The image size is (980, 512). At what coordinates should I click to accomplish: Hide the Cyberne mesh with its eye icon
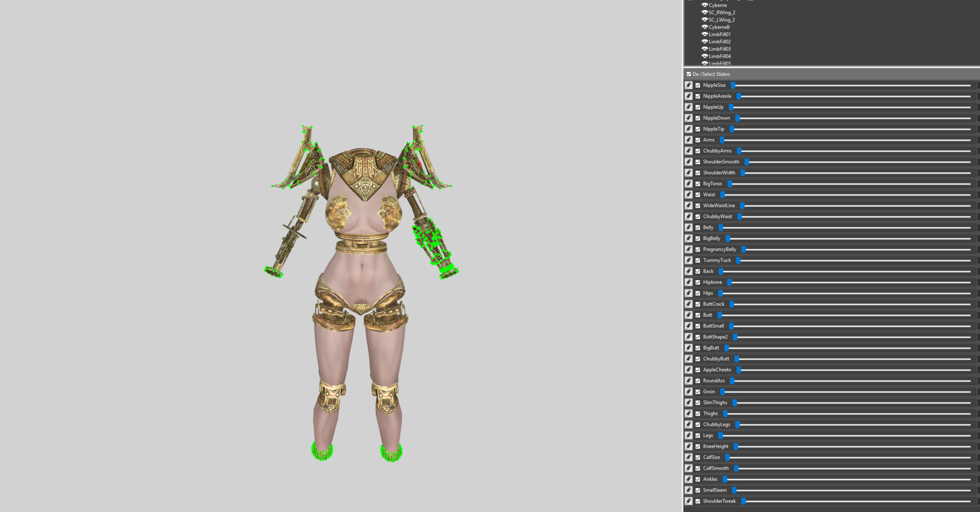(x=704, y=5)
